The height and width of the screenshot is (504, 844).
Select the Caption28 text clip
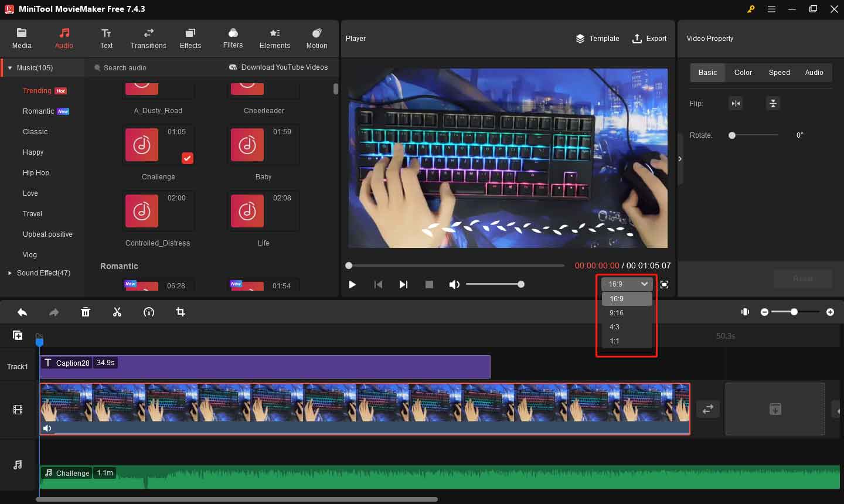point(265,367)
